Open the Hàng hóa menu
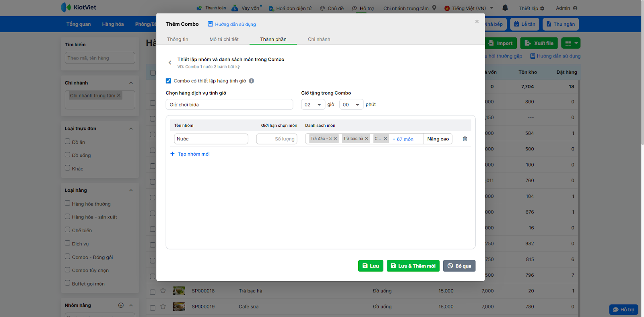This screenshot has height=317, width=644. [113, 24]
